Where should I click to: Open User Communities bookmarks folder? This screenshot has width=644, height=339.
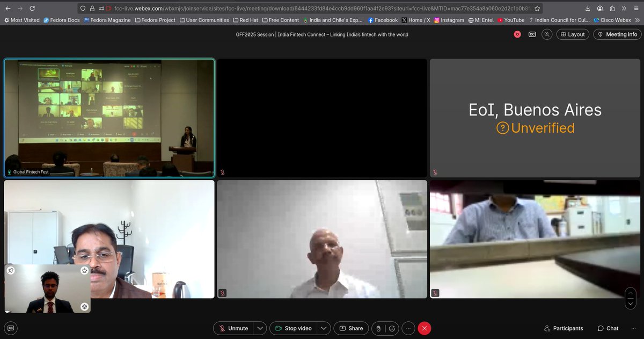[x=204, y=20]
